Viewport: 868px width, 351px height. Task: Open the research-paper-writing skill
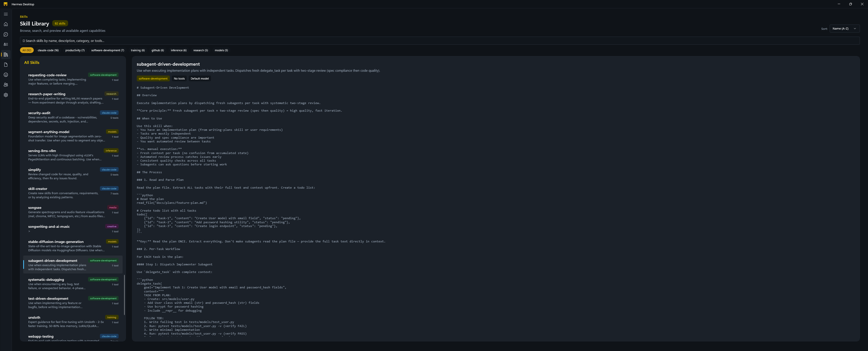click(x=73, y=98)
